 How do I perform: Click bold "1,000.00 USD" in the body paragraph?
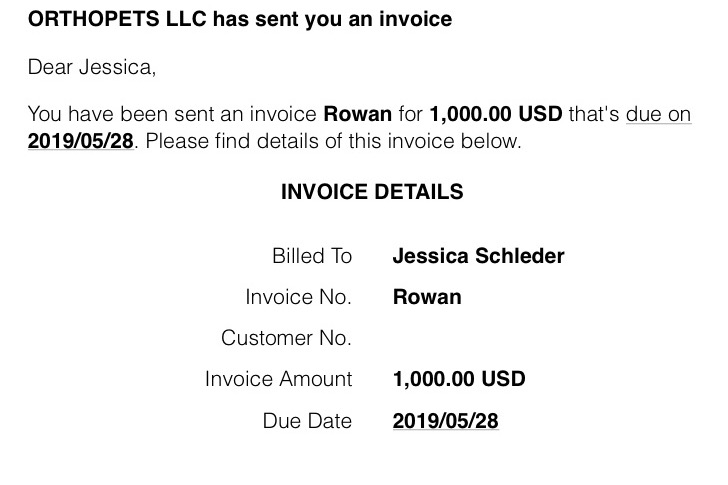pos(495,114)
